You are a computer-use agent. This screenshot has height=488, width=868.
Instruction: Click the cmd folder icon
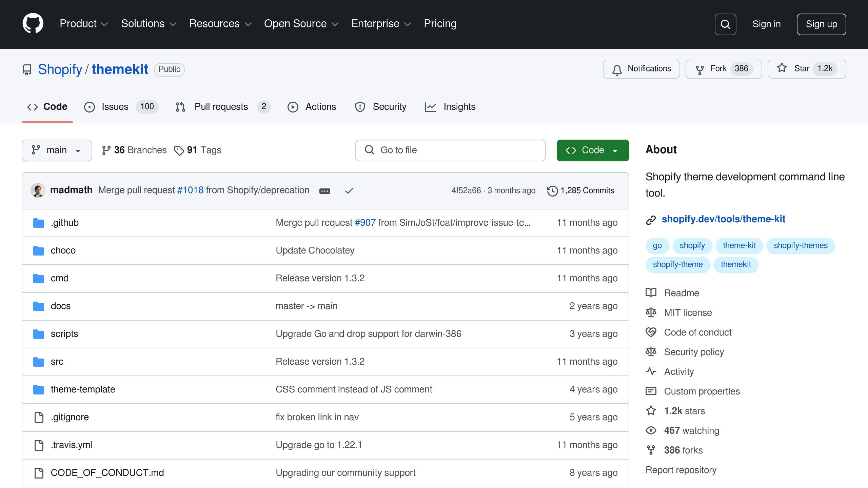(39, 279)
